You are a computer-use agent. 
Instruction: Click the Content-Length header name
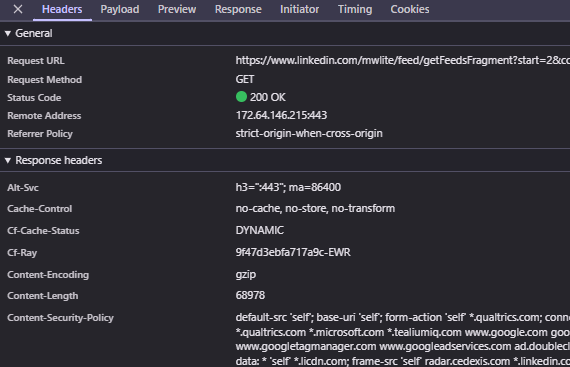tap(43, 296)
